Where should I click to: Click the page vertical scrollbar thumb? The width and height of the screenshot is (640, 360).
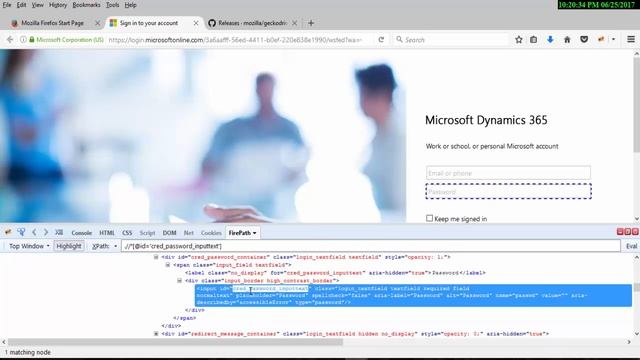click(x=637, y=104)
